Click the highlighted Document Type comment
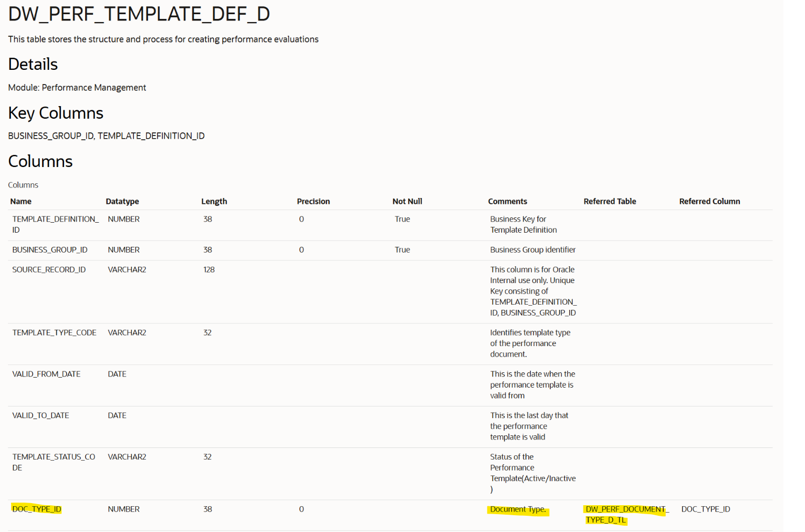The width and height of the screenshot is (805, 532). pos(518,509)
